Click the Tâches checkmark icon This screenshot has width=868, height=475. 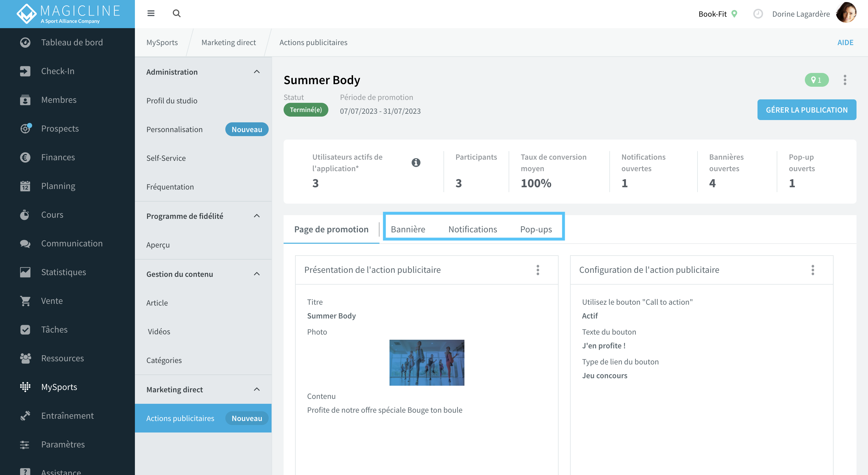(x=25, y=330)
